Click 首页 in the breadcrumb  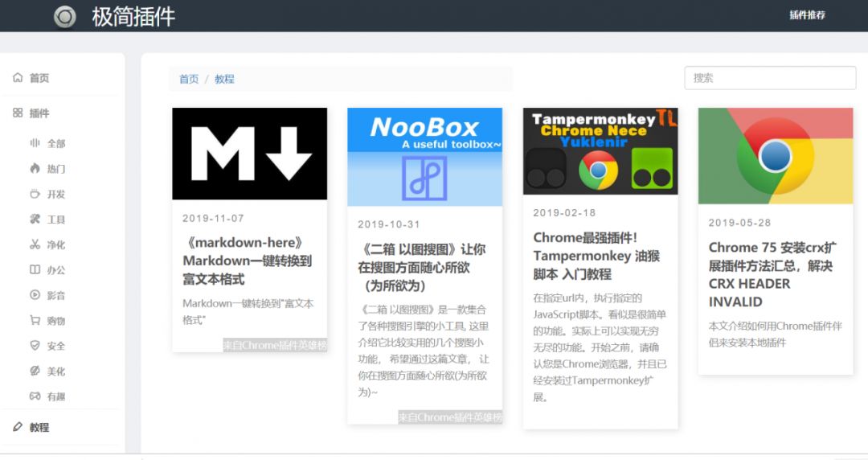189,79
